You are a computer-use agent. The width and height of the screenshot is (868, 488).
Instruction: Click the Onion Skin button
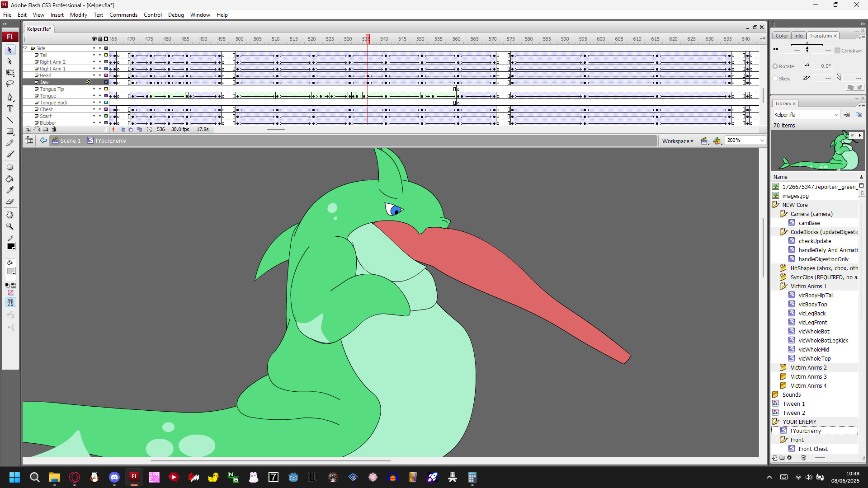tap(123, 129)
